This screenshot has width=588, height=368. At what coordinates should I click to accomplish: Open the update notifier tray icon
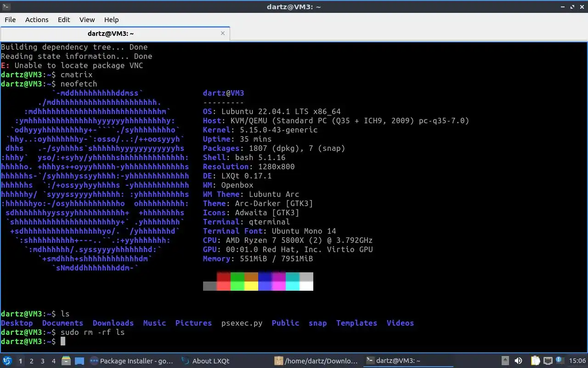(x=560, y=360)
